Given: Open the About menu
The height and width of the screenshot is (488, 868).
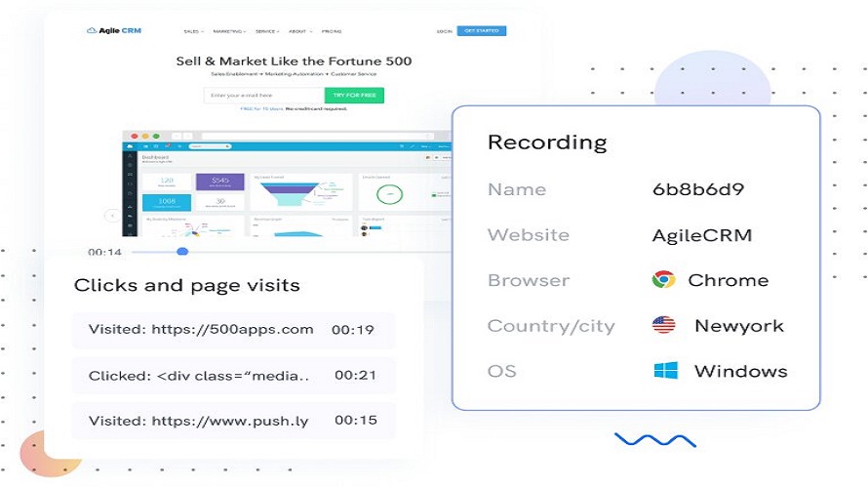Looking at the screenshot, I should click(x=300, y=31).
